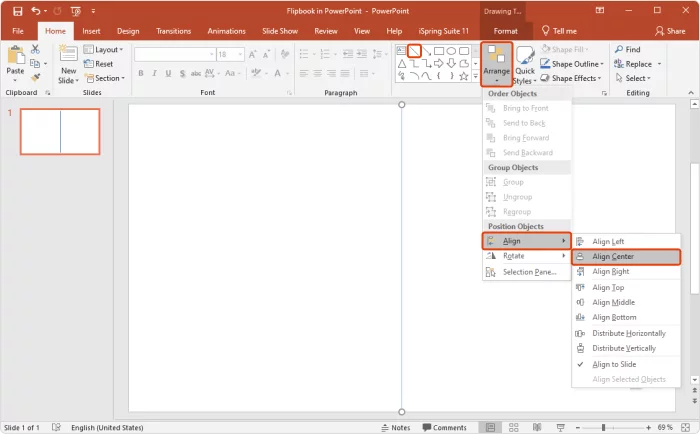
Task: Choose Distribute Horizontally option
Action: click(626, 334)
